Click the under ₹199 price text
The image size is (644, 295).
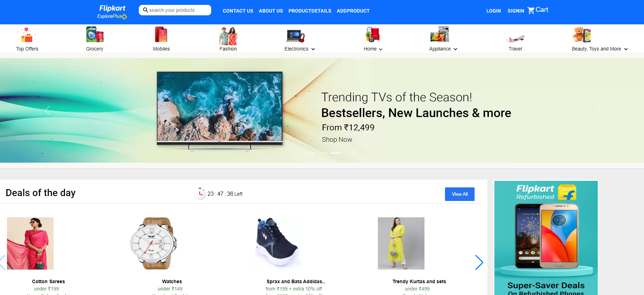tap(47, 289)
